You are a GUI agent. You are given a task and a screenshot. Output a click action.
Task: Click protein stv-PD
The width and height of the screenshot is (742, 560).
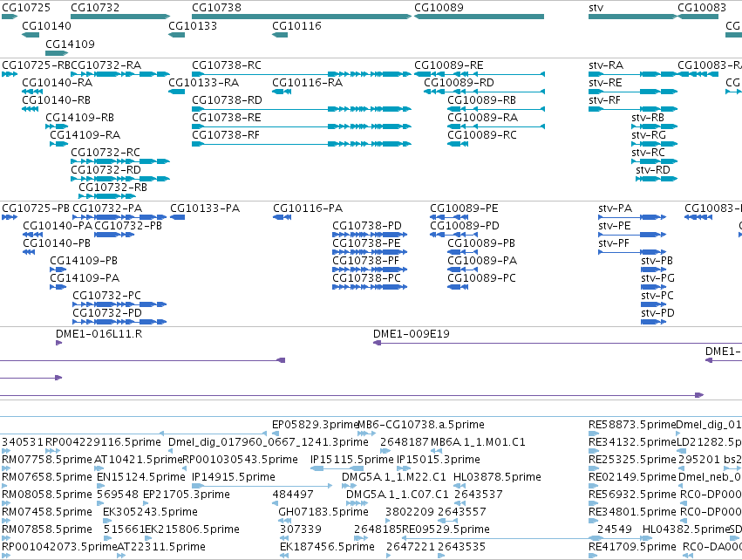654,322
